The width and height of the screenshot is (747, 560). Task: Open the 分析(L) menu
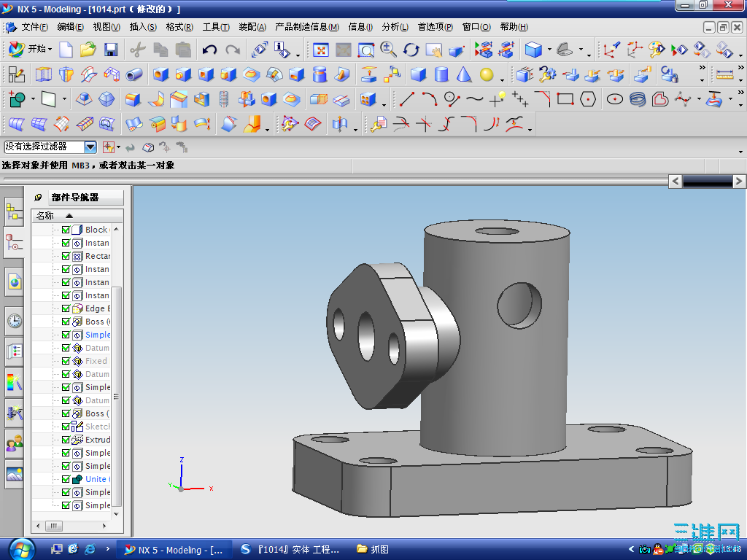coord(395,27)
